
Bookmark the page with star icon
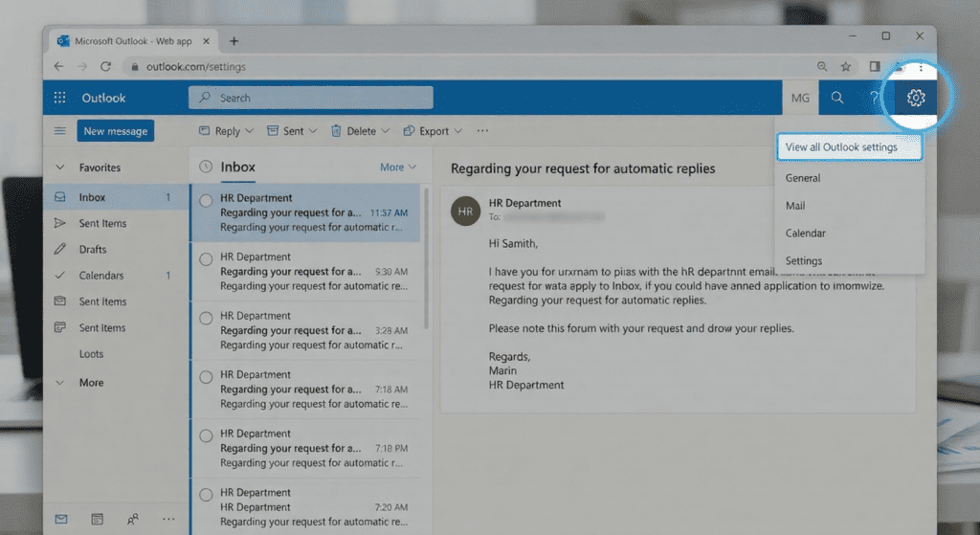pyautogui.click(x=846, y=66)
